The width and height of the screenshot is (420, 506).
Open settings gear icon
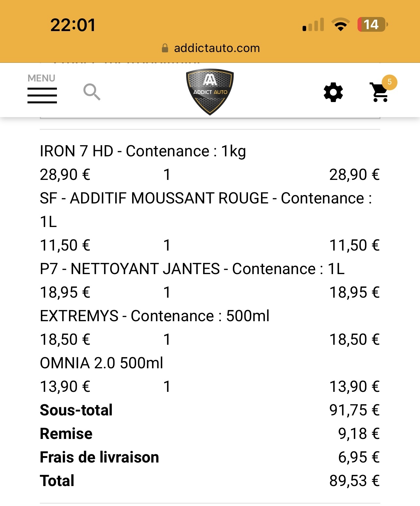(x=333, y=92)
